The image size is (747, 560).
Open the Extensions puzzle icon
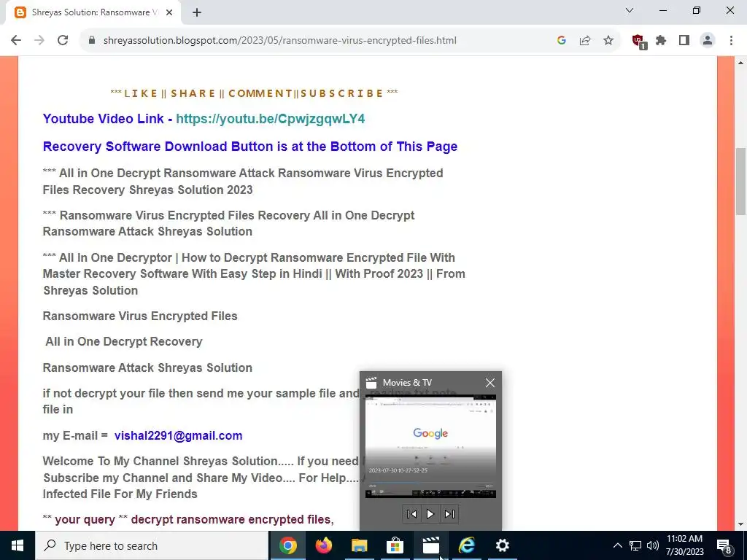661,41
